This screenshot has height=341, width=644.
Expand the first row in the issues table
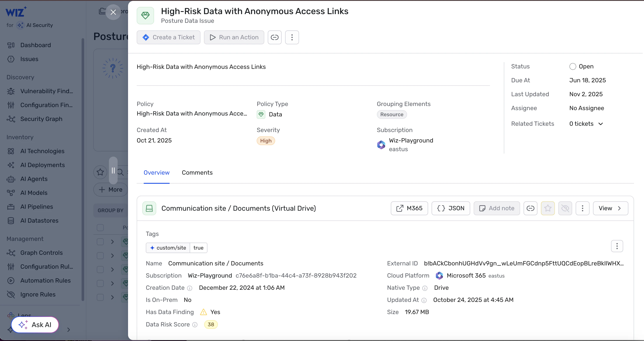click(x=112, y=242)
